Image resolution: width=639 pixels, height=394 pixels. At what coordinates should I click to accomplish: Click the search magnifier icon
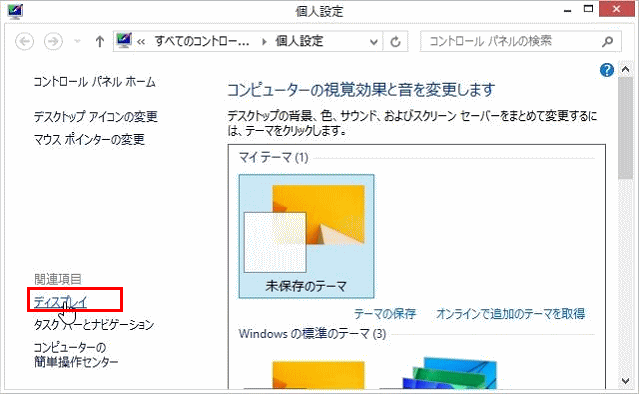pyautogui.click(x=607, y=41)
